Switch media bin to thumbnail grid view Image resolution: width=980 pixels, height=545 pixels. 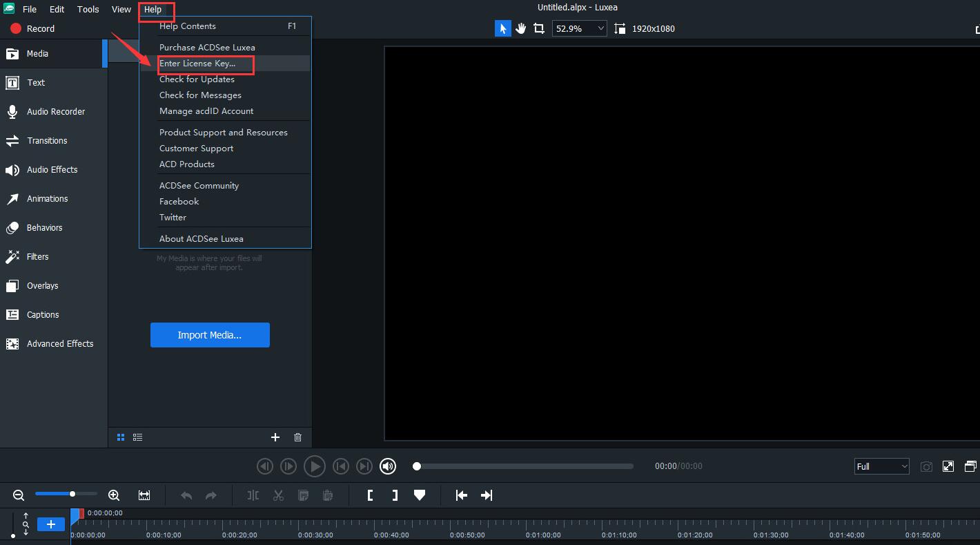click(x=121, y=437)
